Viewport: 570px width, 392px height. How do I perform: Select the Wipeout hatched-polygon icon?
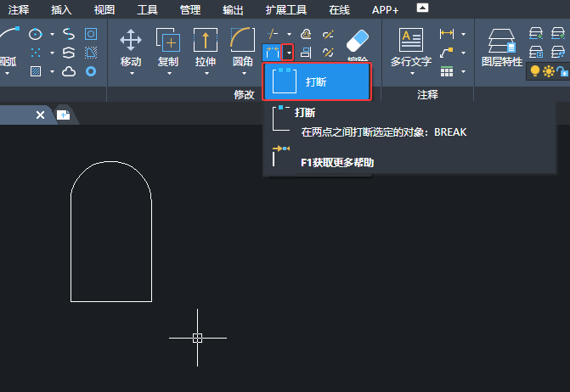[91, 53]
